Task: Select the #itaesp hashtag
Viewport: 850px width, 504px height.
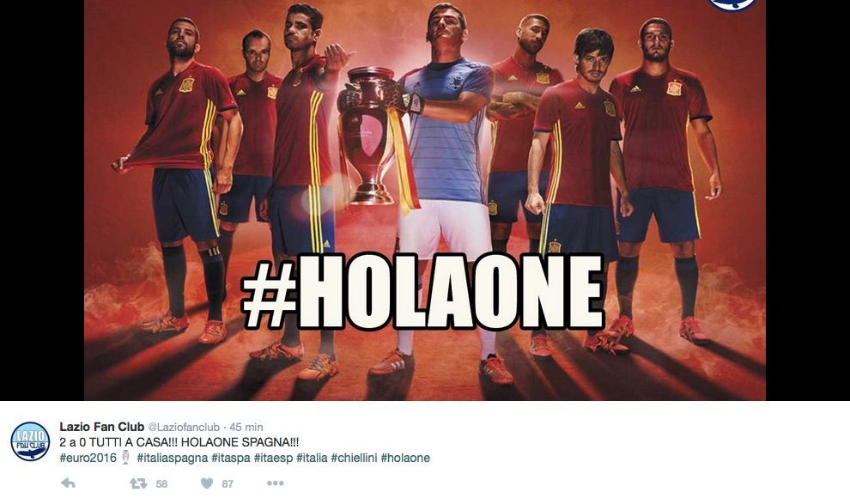Action: tap(273, 458)
